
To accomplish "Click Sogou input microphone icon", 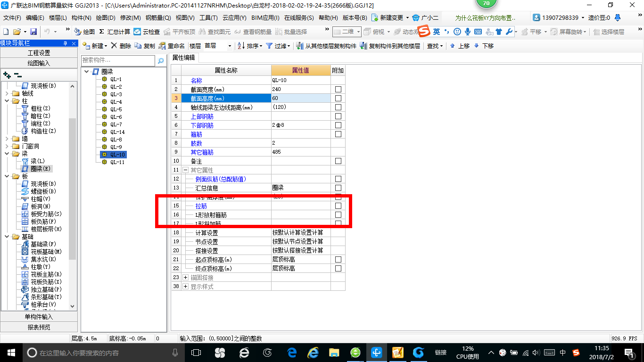I will click(x=468, y=32).
